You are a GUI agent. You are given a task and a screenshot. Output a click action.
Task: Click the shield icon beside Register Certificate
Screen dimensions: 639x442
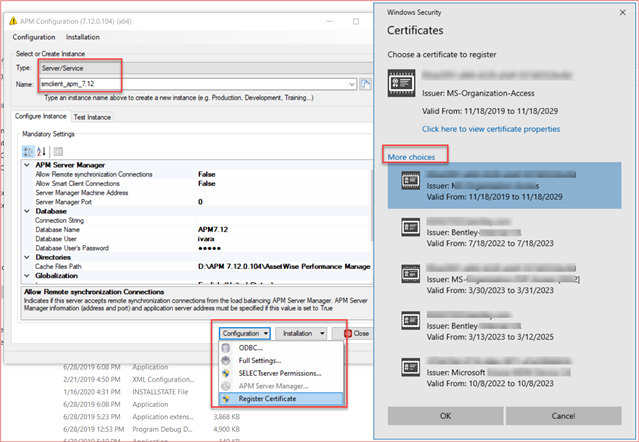[x=226, y=399]
